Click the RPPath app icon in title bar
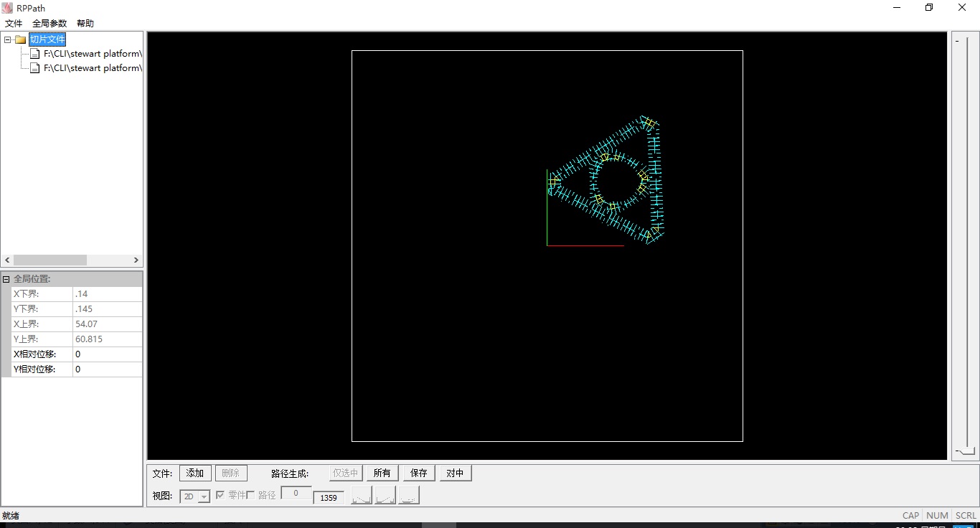 pyautogui.click(x=7, y=8)
